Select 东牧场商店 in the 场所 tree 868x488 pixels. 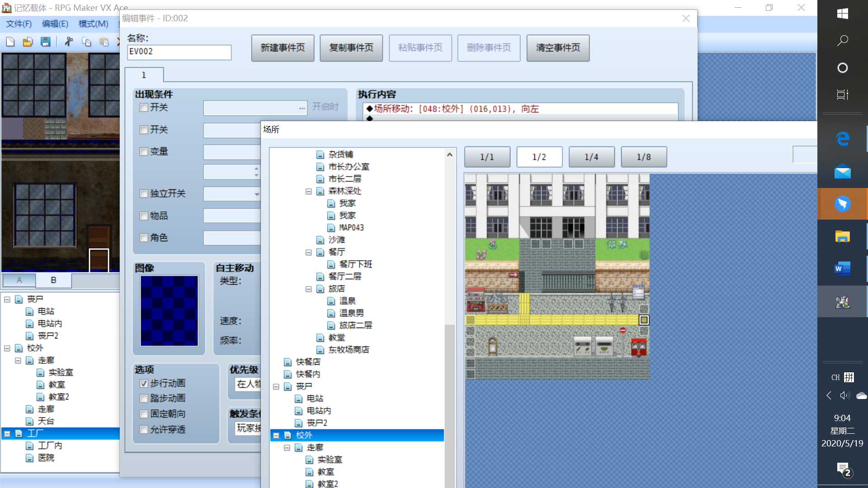tap(349, 350)
